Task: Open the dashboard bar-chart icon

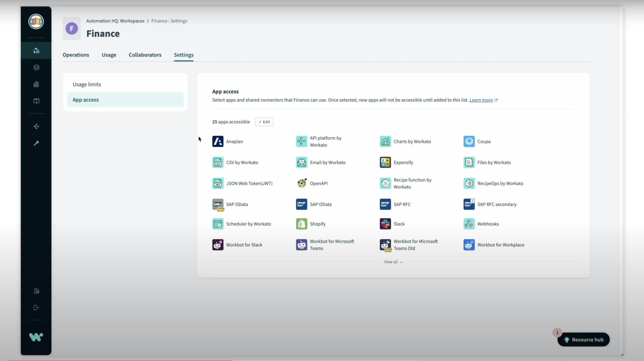Action: (x=36, y=84)
